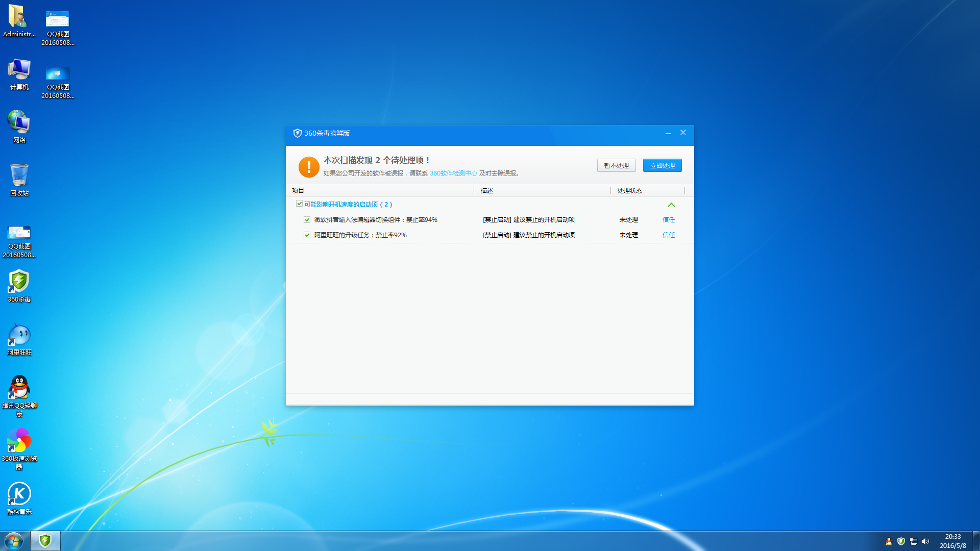The width and height of the screenshot is (980, 551).
Task: Click the 360 shield taskbar button
Action: (45, 541)
